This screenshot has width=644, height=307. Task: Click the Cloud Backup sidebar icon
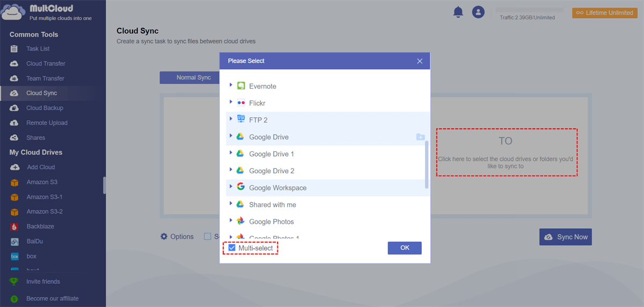14,108
